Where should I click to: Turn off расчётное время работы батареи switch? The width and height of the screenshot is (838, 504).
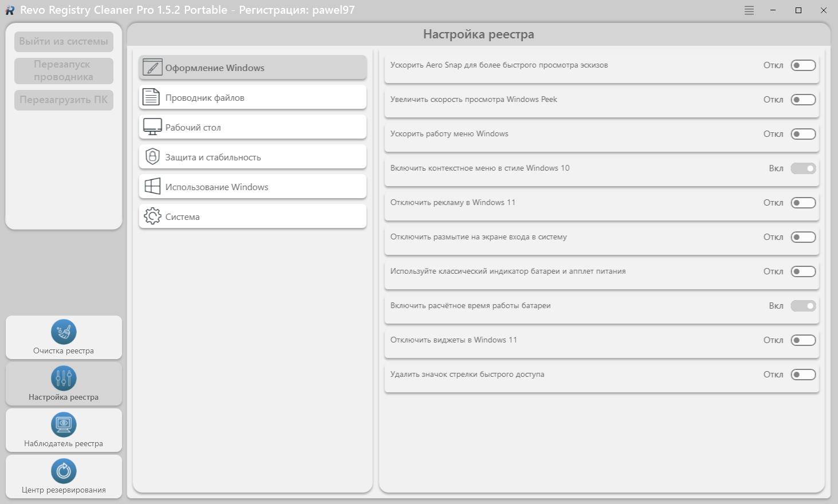(x=803, y=306)
